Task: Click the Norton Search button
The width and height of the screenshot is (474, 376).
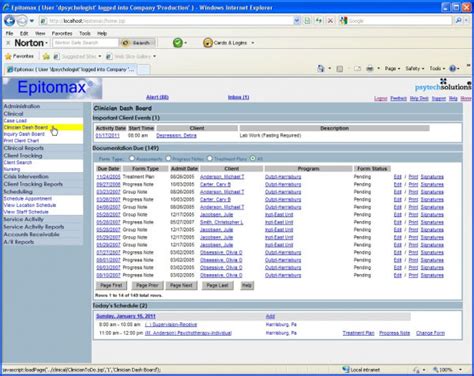Action: click(137, 43)
